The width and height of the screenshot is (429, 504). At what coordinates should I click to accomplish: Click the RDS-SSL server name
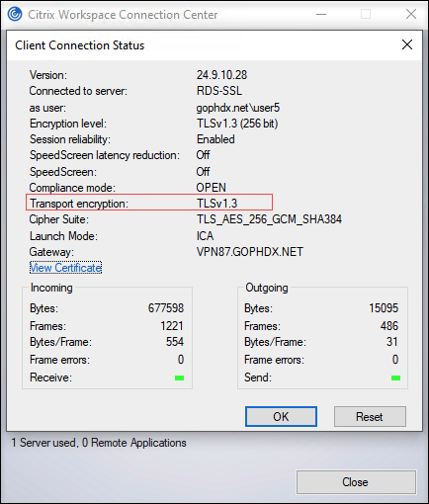click(219, 91)
